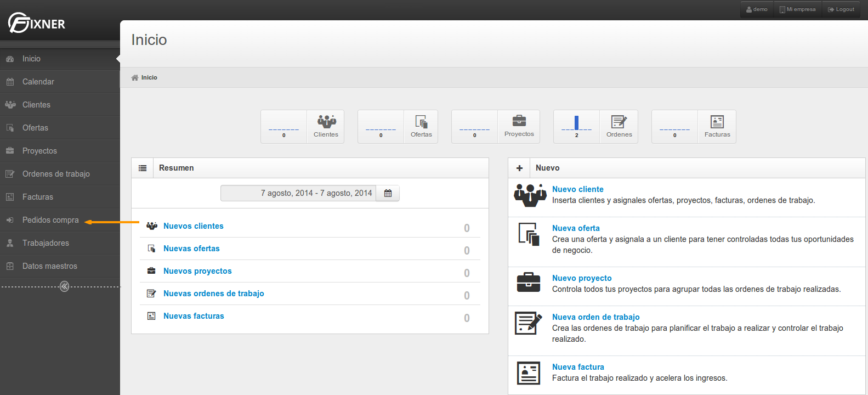Click the plus icon in Nuevo panel
The height and width of the screenshot is (395, 868).
[519, 168]
